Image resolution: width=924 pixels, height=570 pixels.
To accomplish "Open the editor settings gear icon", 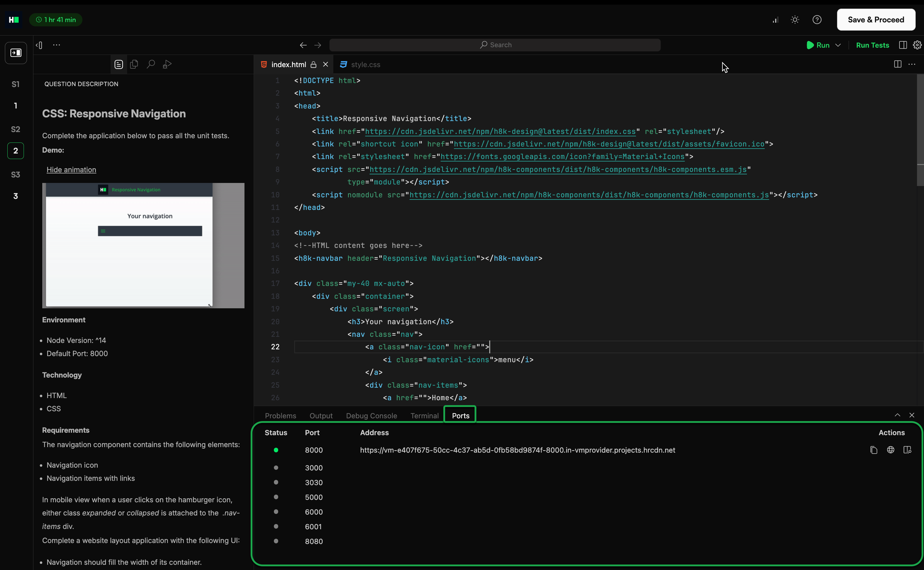I will coord(917,45).
